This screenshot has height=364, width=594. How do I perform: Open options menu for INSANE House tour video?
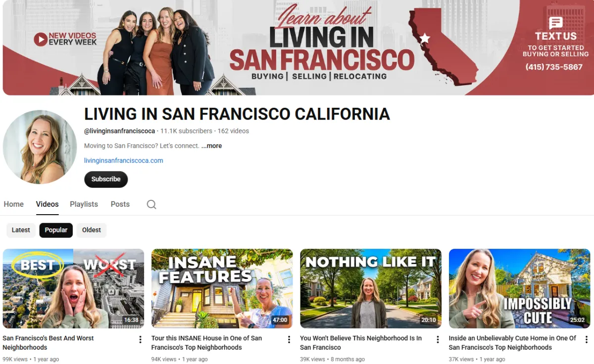[x=289, y=339]
